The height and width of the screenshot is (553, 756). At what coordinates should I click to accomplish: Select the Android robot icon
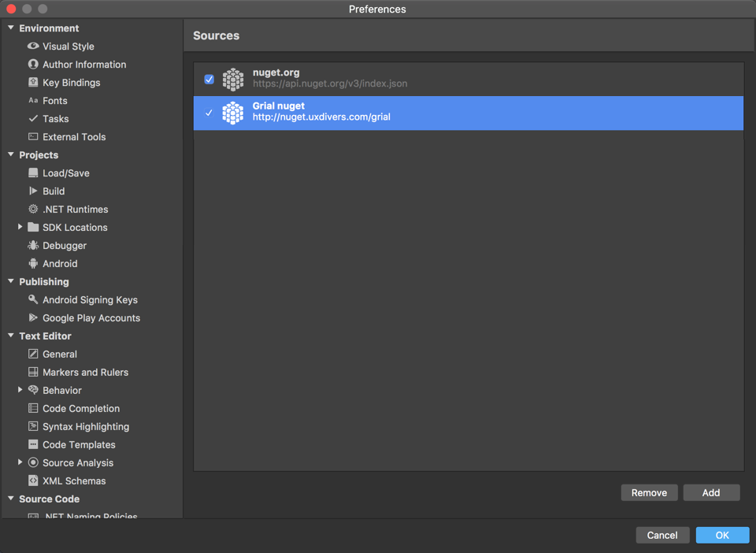click(x=31, y=263)
